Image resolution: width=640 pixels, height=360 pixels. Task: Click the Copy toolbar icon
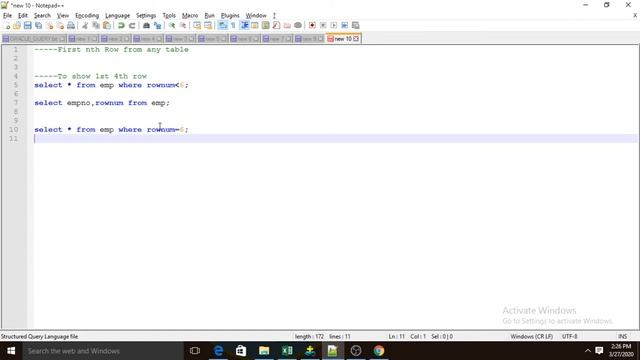point(96,25)
